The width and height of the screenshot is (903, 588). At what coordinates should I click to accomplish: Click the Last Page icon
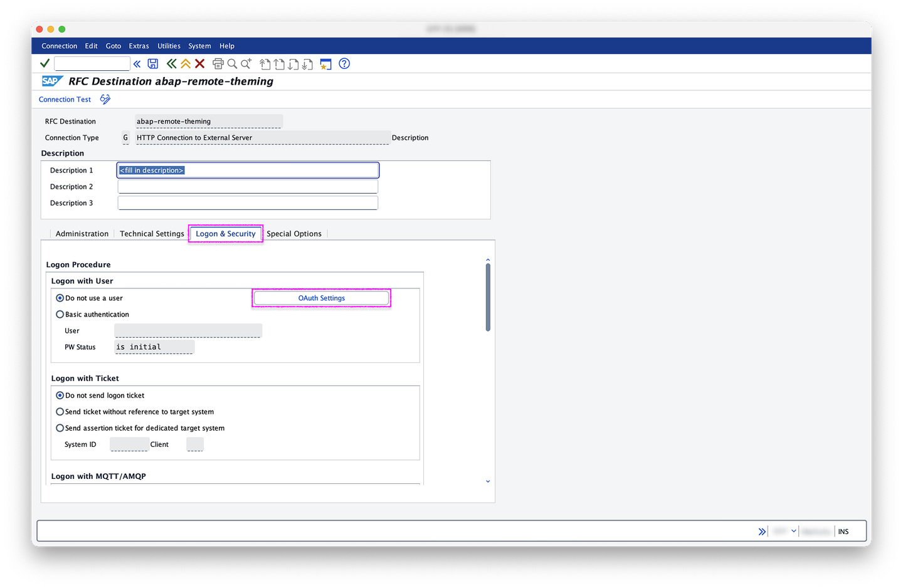pos(307,64)
